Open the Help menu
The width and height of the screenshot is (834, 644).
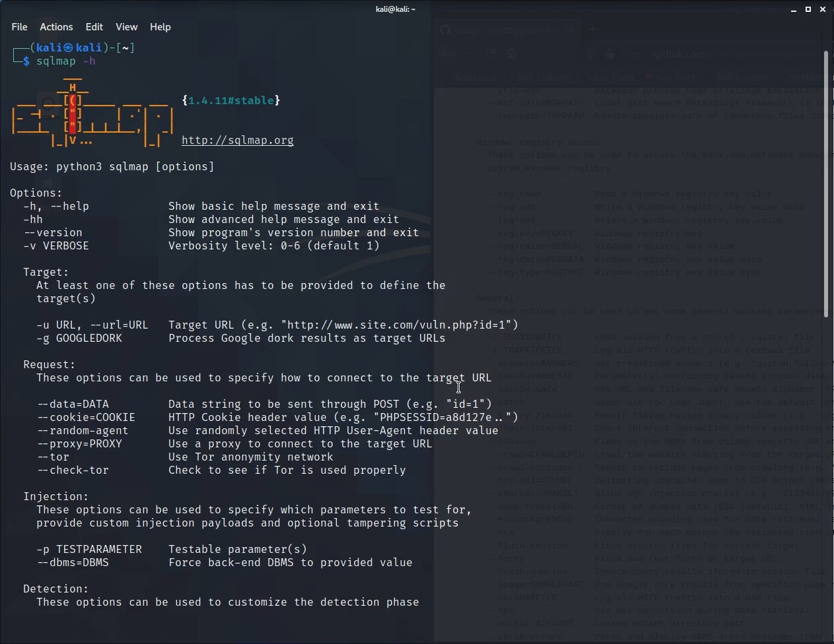click(x=160, y=27)
